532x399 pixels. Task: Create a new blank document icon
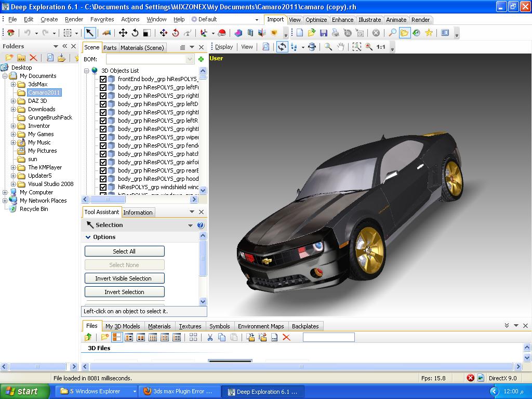pyautogui.click(x=300, y=33)
